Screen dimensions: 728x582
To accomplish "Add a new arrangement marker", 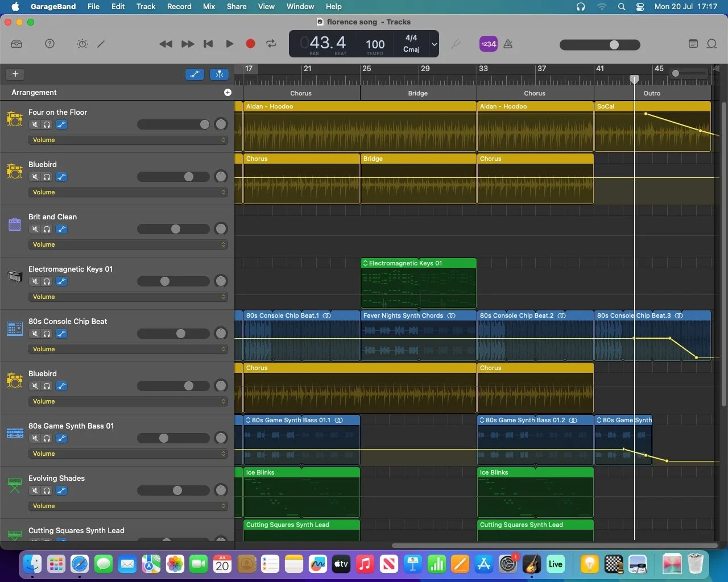I will (228, 92).
